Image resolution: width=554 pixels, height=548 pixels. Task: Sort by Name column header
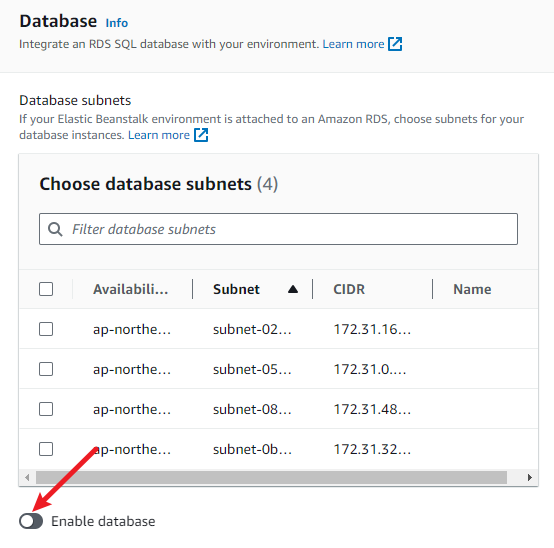point(472,289)
